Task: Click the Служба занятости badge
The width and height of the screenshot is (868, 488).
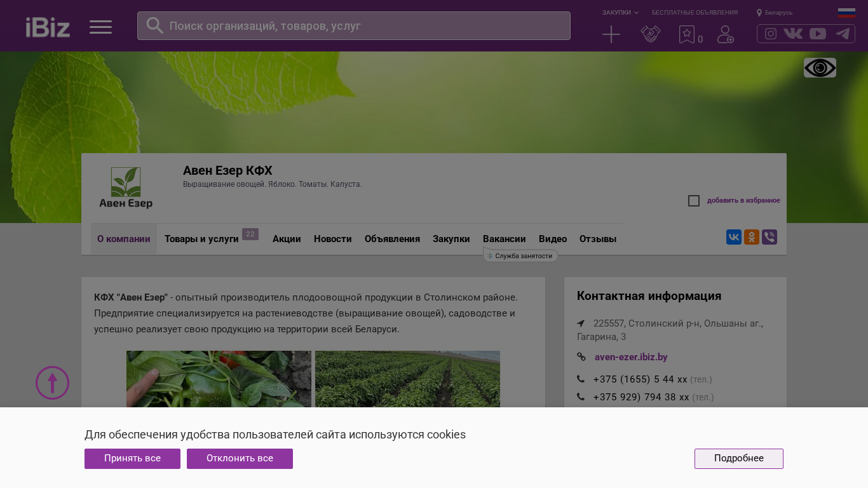Action: pos(520,255)
